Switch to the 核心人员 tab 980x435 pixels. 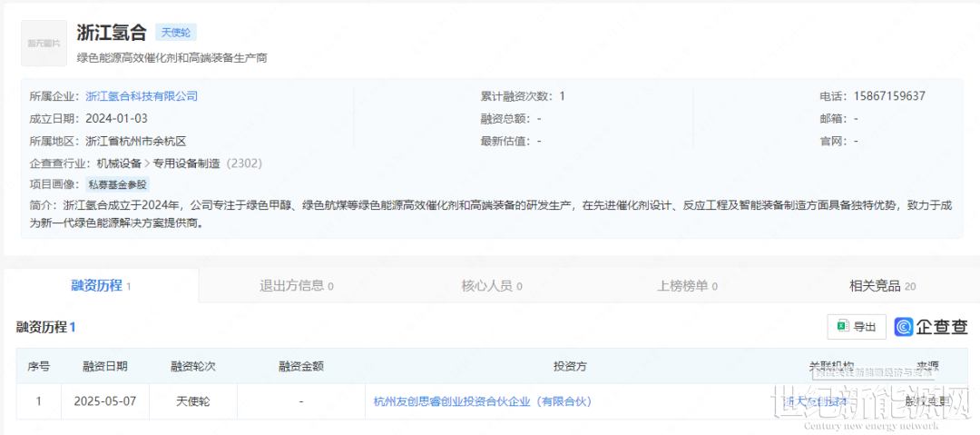click(x=492, y=286)
